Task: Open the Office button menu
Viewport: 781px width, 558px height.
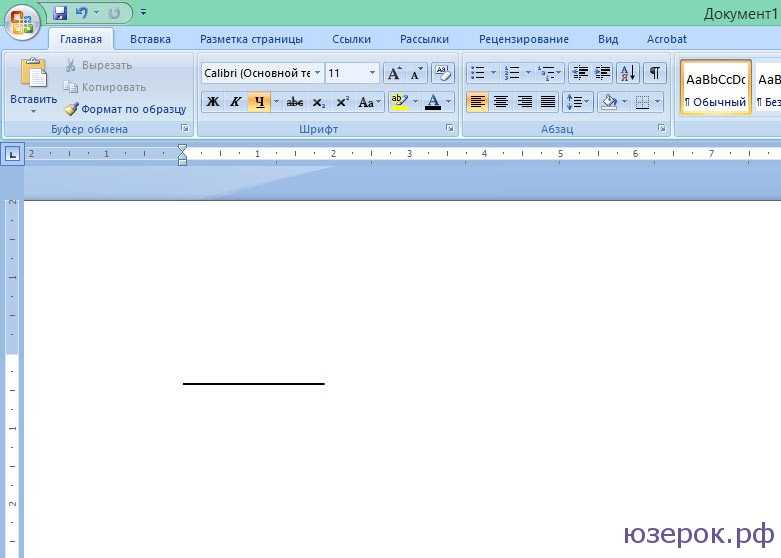Action: (22, 22)
